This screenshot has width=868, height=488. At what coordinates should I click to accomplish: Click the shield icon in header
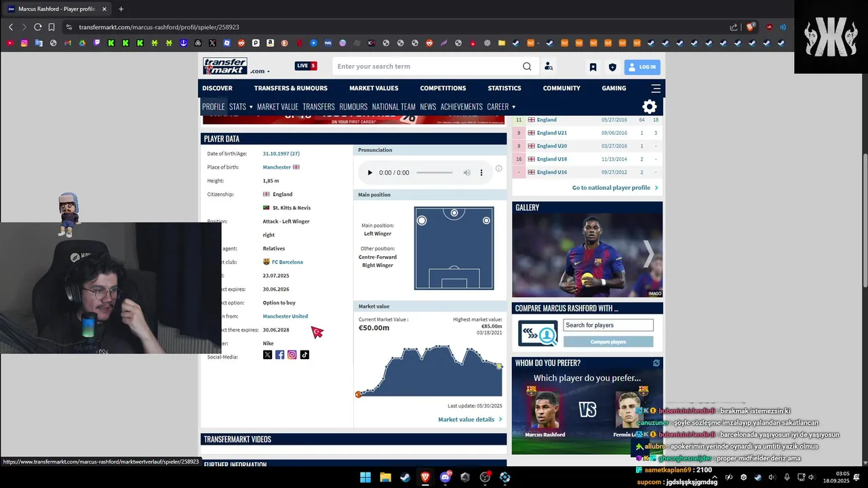tap(612, 67)
